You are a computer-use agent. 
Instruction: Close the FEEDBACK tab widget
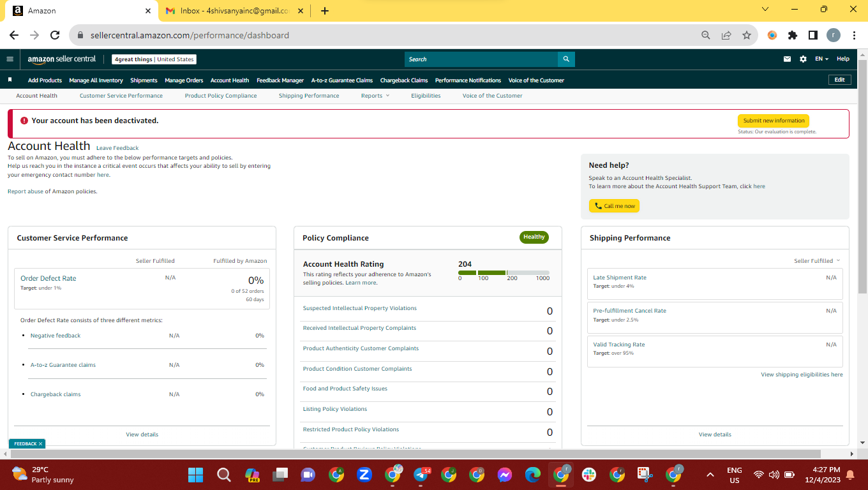(40, 443)
